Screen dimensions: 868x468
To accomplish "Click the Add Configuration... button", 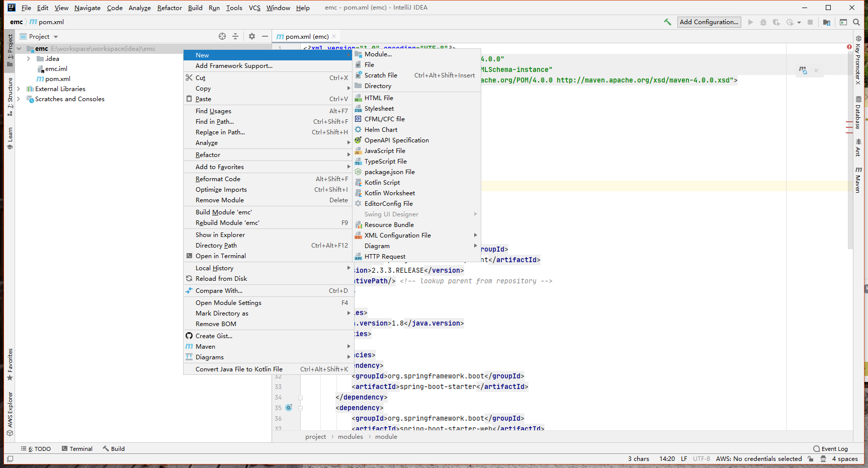I will click(709, 22).
